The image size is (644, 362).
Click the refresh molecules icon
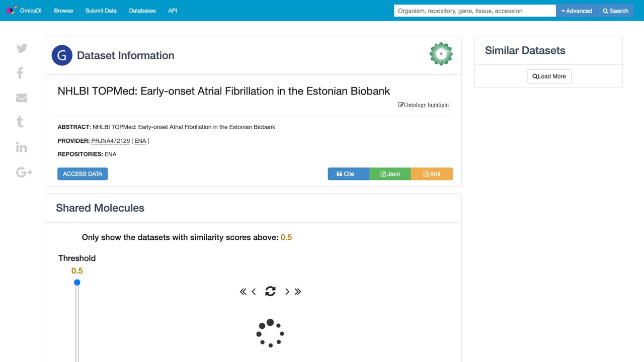(x=270, y=291)
